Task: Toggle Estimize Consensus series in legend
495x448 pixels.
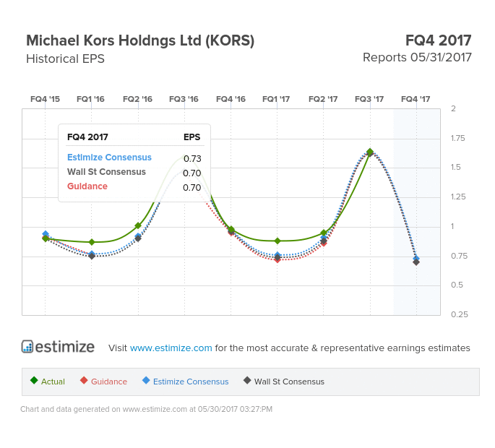Action: click(x=185, y=382)
